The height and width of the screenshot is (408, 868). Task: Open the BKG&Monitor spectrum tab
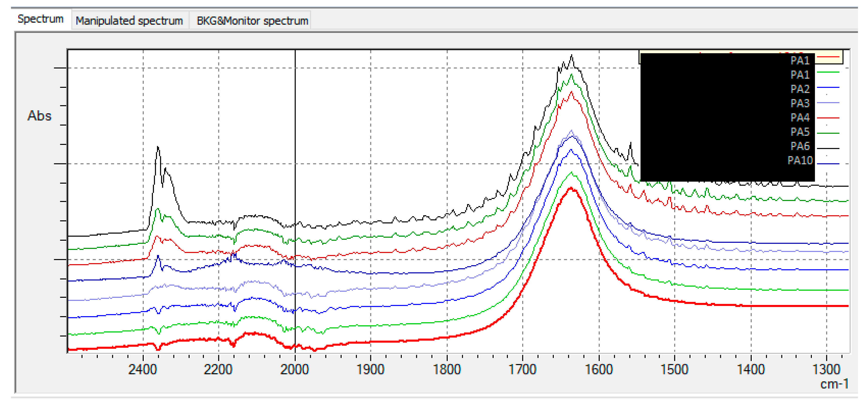click(x=252, y=21)
